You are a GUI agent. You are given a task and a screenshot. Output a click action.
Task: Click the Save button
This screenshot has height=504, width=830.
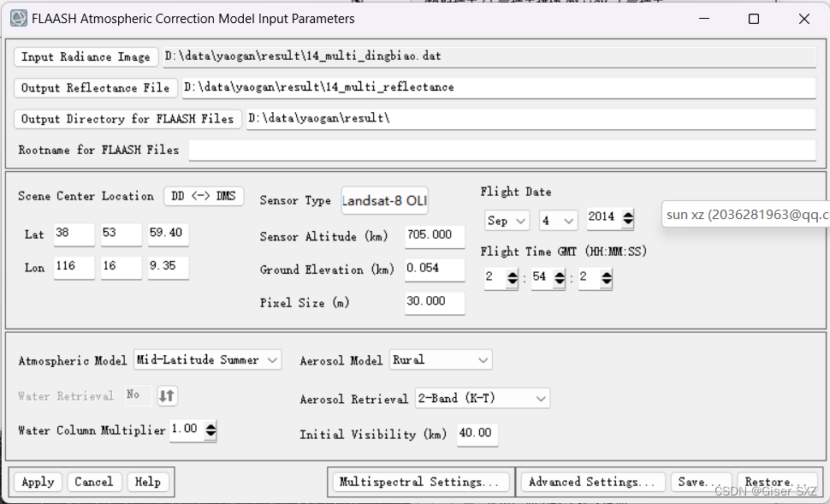click(701, 483)
